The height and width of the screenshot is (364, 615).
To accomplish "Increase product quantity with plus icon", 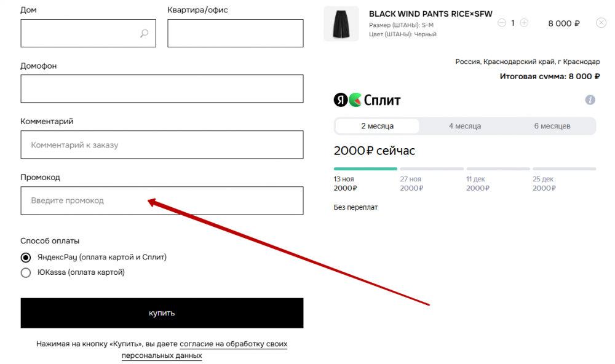I will (524, 23).
